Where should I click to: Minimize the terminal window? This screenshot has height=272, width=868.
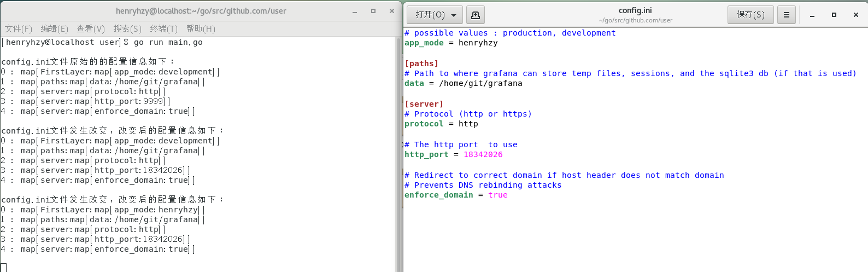(x=355, y=11)
